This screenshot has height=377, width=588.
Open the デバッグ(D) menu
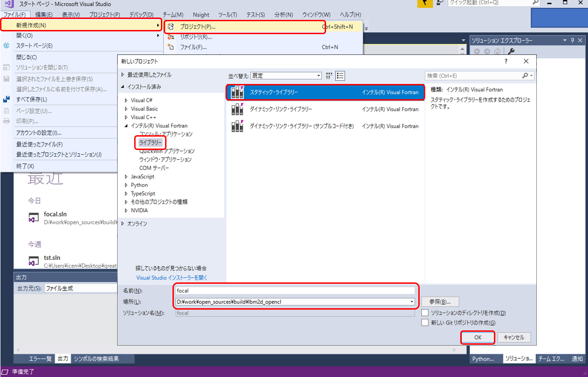coord(142,15)
